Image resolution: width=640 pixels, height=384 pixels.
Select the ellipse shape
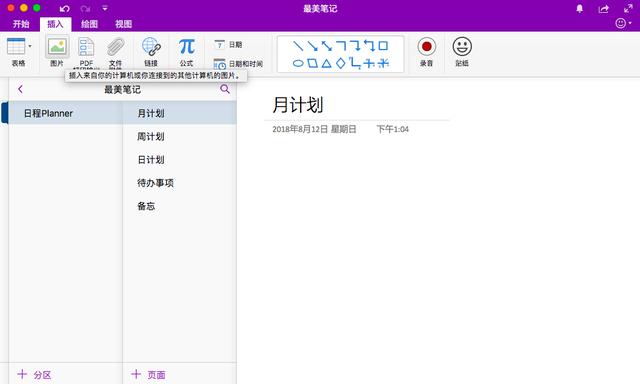tap(298, 63)
